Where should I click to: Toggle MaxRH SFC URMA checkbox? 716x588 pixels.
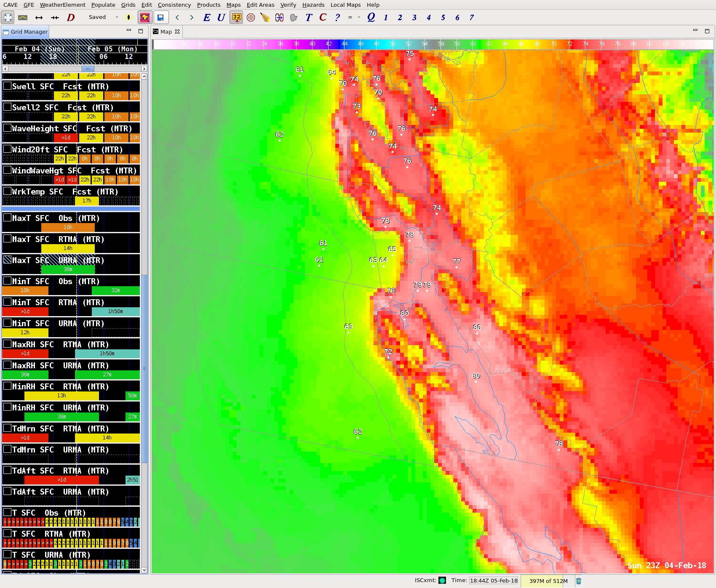tap(7, 365)
